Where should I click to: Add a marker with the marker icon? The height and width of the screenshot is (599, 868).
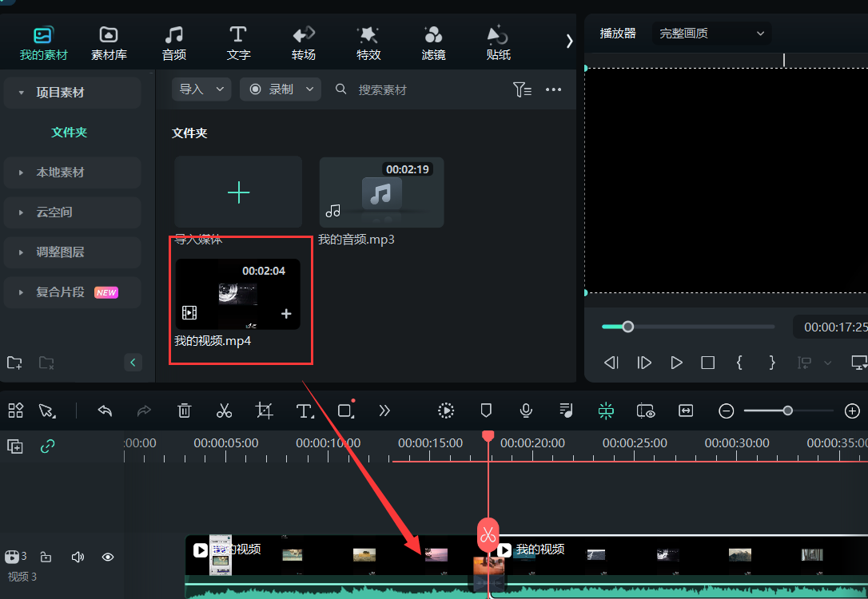(x=486, y=411)
